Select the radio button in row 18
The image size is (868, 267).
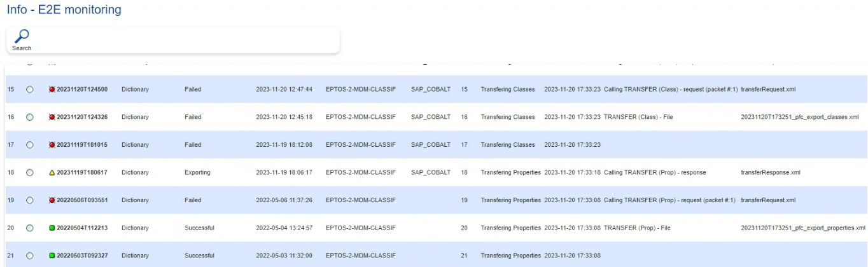tap(29, 173)
